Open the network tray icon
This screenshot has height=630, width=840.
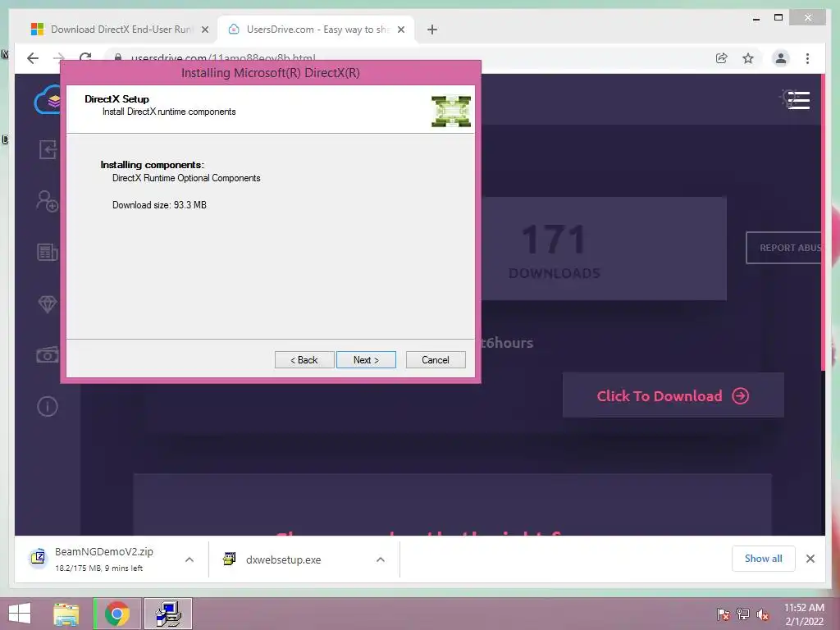(x=743, y=614)
